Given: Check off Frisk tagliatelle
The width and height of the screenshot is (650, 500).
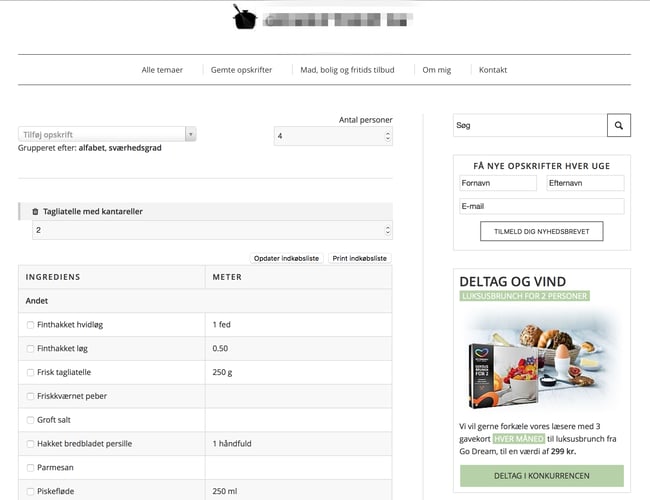Looking at the screenshot, I should 30,372.
